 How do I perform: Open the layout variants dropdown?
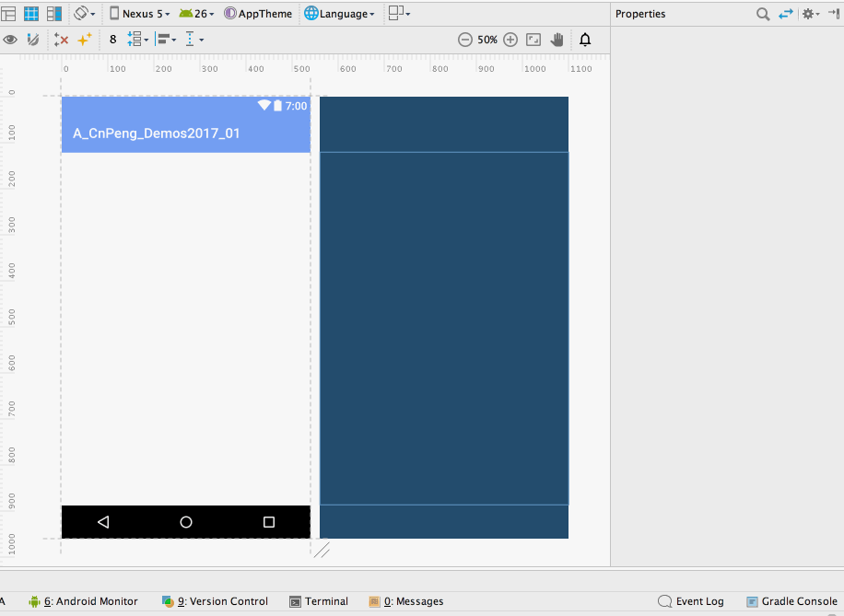click(399, 14)
